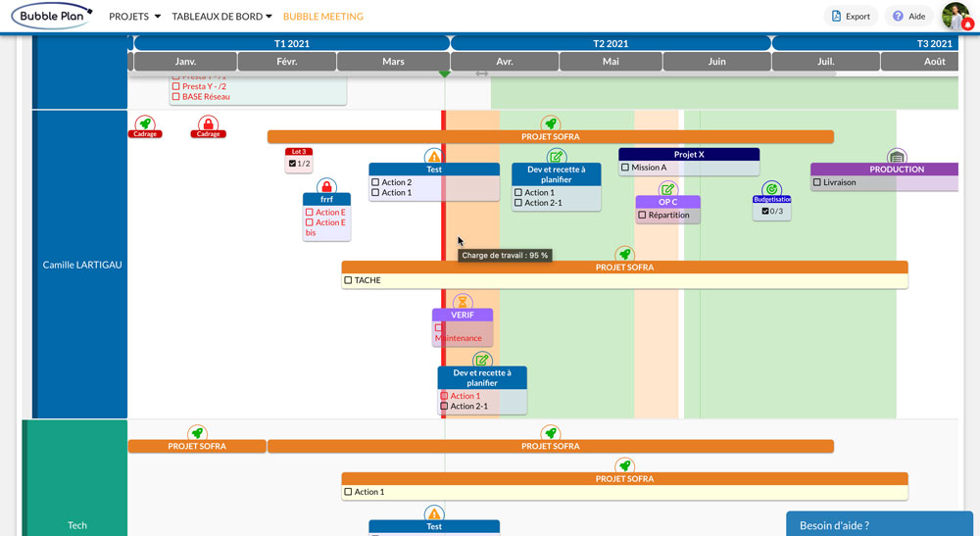Viewport: 980px width, 536px height.
Task: Open the purple VERIF bubble header
Action: (462, 315)
